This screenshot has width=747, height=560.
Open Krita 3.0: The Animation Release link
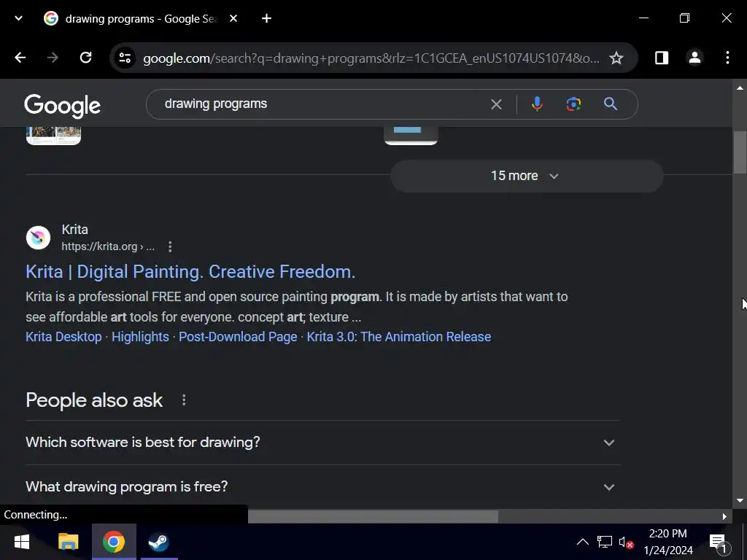[399, 337]
